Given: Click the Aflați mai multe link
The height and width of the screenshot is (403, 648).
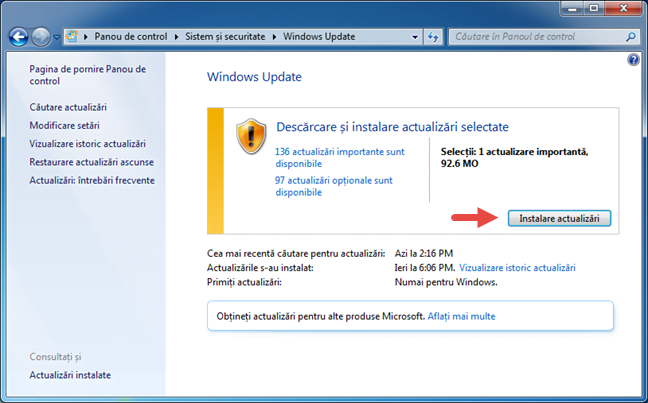Looking at the screenshot, I should pos(461,316).
